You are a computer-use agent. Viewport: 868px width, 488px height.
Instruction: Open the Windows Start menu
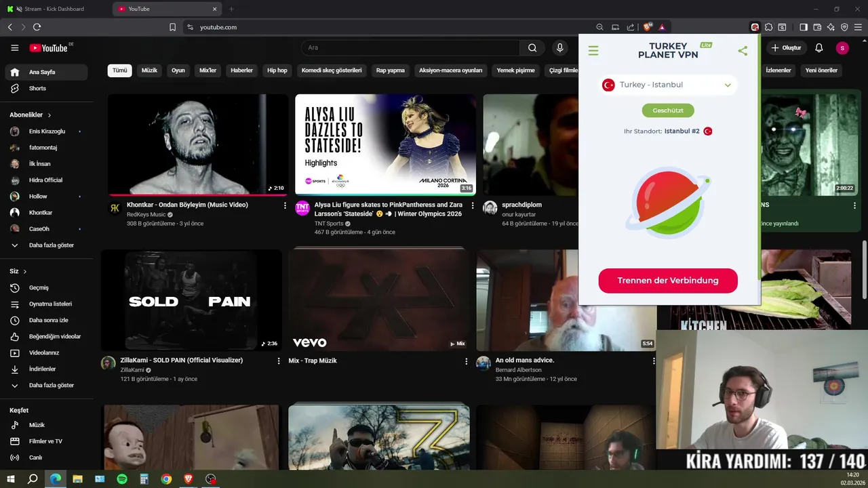click(10, 479)
